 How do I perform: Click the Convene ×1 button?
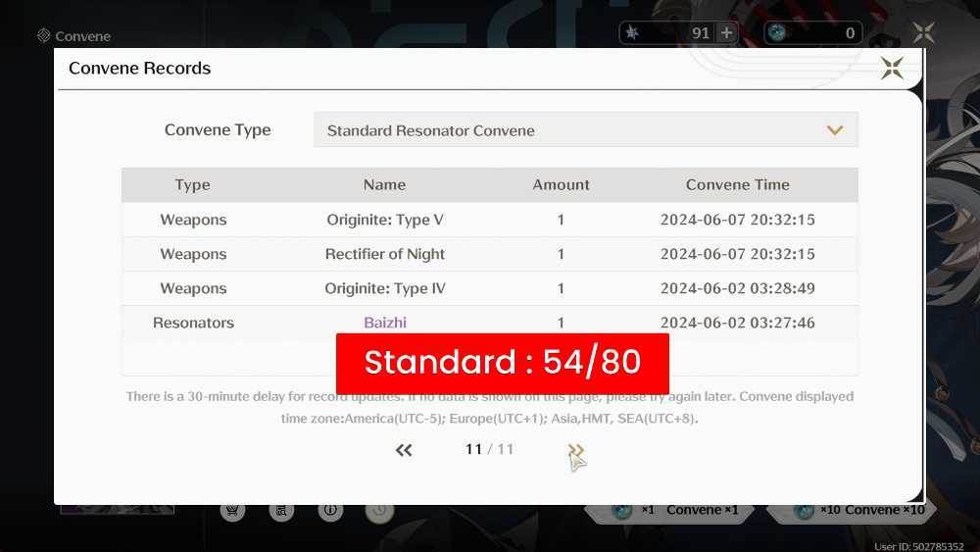(668, 511)
